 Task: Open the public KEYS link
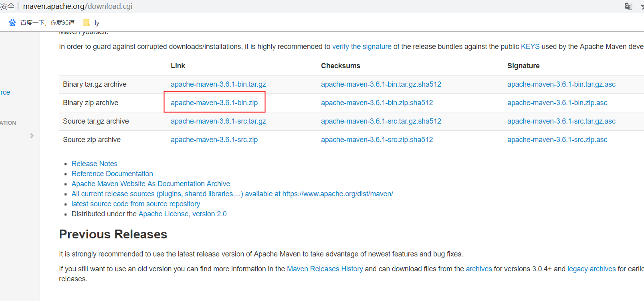(530, 47)
